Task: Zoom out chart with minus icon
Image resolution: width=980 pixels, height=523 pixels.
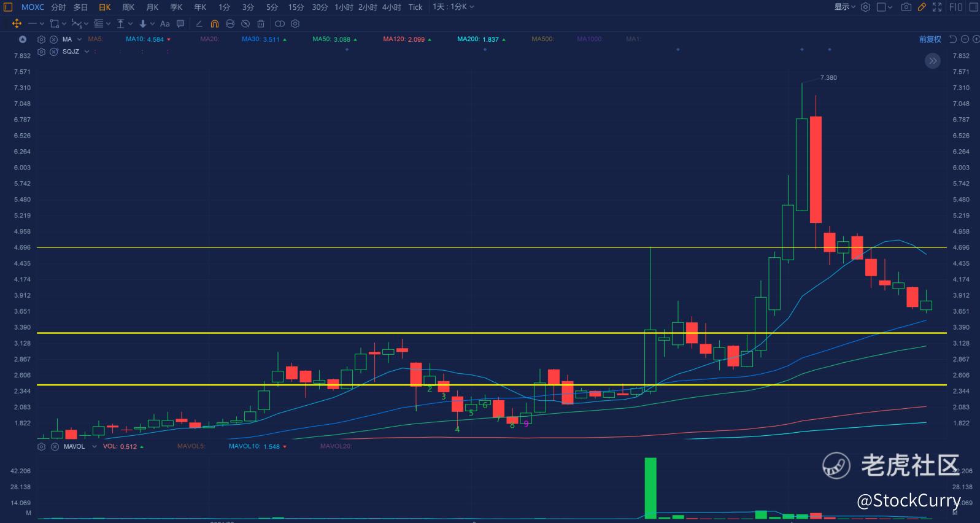Action: [965, 39]
